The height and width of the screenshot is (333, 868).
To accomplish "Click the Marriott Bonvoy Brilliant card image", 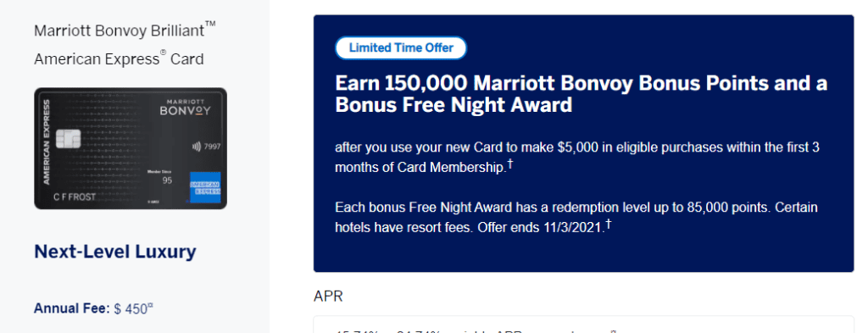I will 131,148.
